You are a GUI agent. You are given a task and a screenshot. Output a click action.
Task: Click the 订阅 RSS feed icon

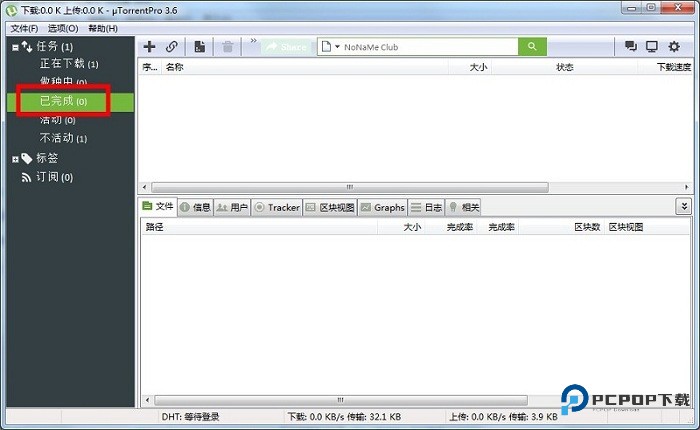click(x=26, y=178)
